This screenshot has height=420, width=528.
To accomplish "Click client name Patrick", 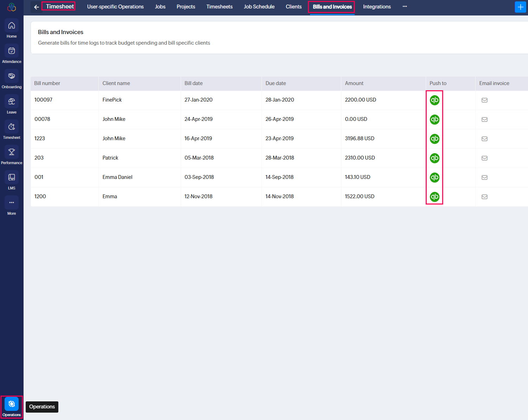I will [110, 158].
